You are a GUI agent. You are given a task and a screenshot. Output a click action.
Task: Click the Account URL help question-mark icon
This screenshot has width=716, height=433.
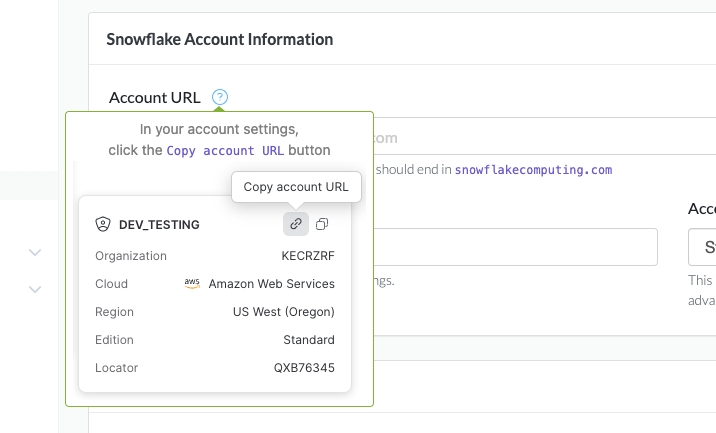[x=220, y=97]
